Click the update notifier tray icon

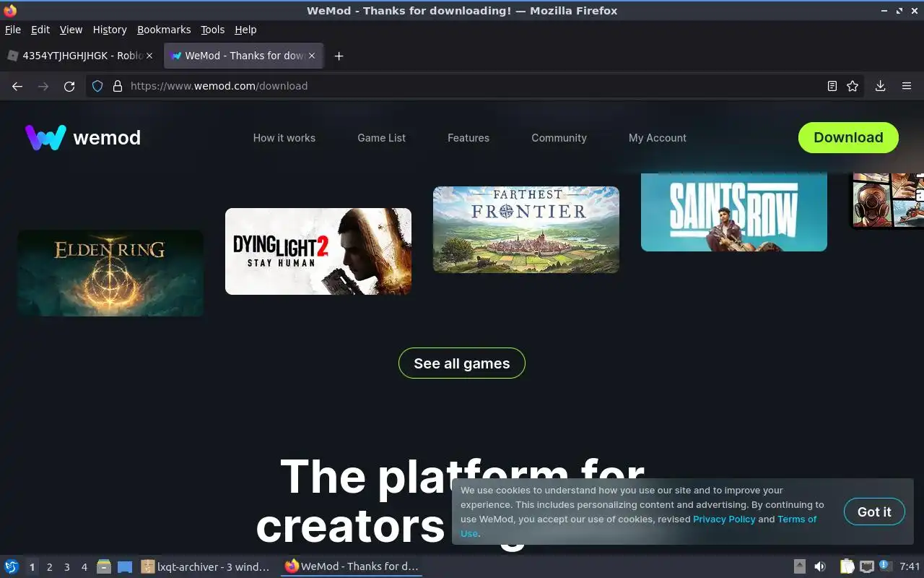point(886,566)
